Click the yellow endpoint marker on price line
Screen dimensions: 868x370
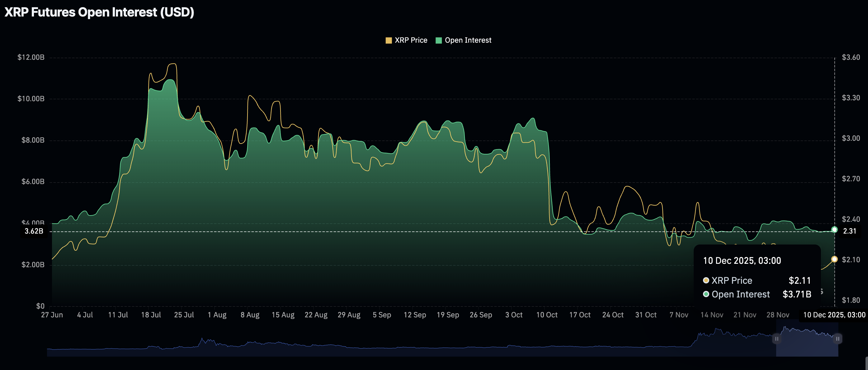point(835,259)
